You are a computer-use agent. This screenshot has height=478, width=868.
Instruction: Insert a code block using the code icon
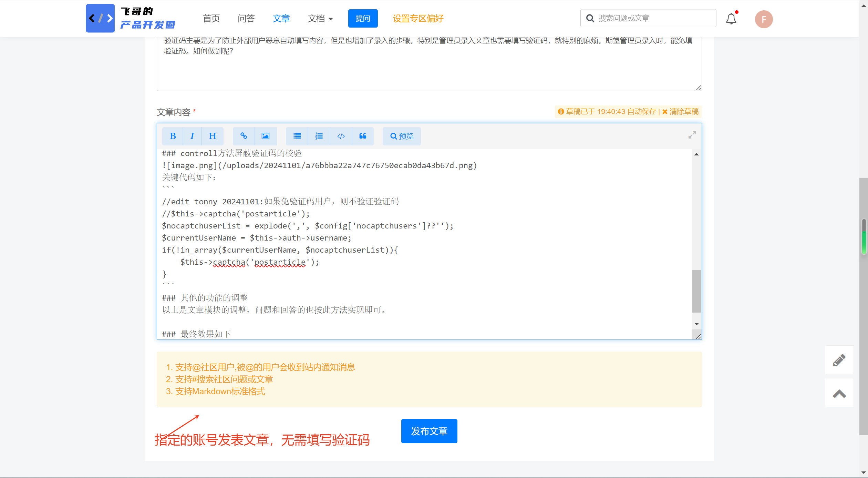pos(341,136)
